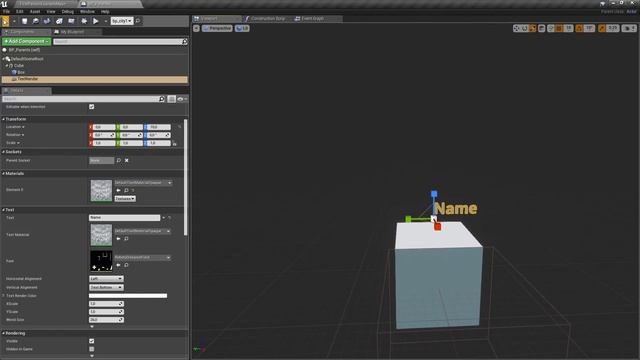The height and width of the screenshot is (360, 640).
Task: Toggle rotation snapping icon in viewport
Action: coord(579,28)
